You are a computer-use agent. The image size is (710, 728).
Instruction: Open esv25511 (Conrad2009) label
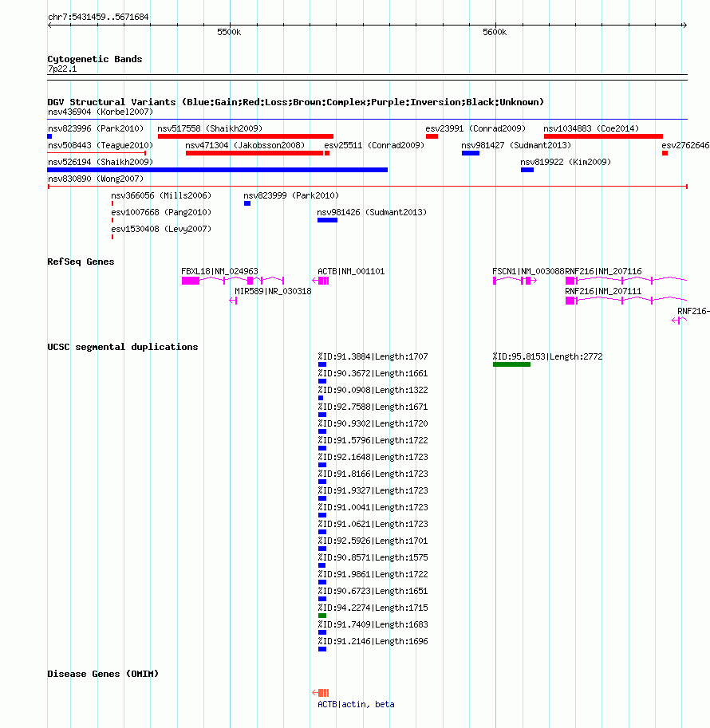(374, 145)
